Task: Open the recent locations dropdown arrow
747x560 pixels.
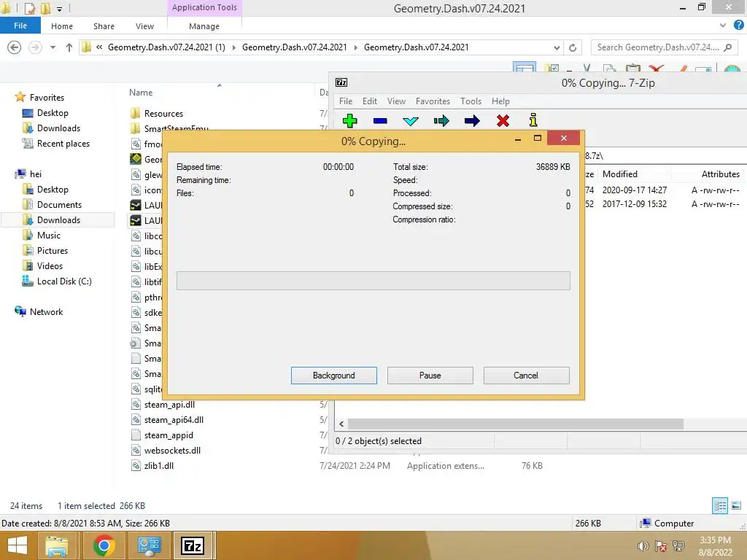Action: [53, 47]
